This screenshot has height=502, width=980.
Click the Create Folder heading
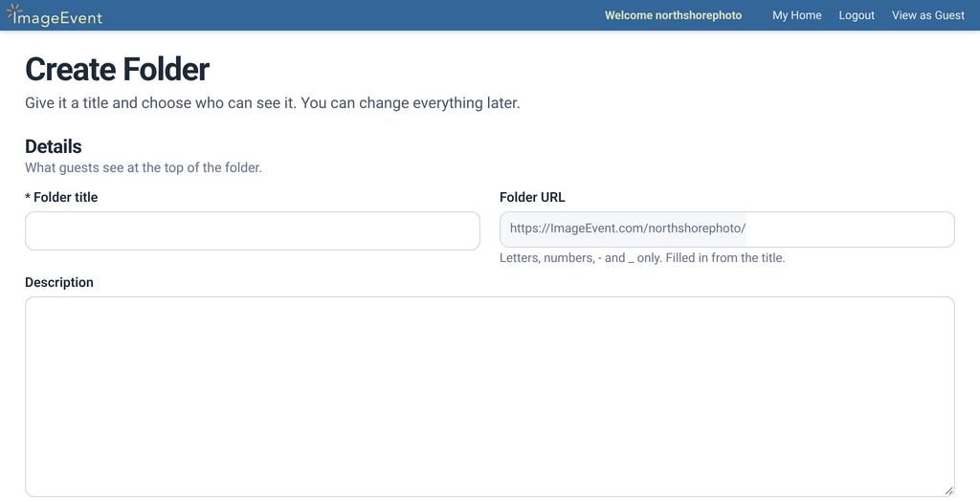click(117, 69)
